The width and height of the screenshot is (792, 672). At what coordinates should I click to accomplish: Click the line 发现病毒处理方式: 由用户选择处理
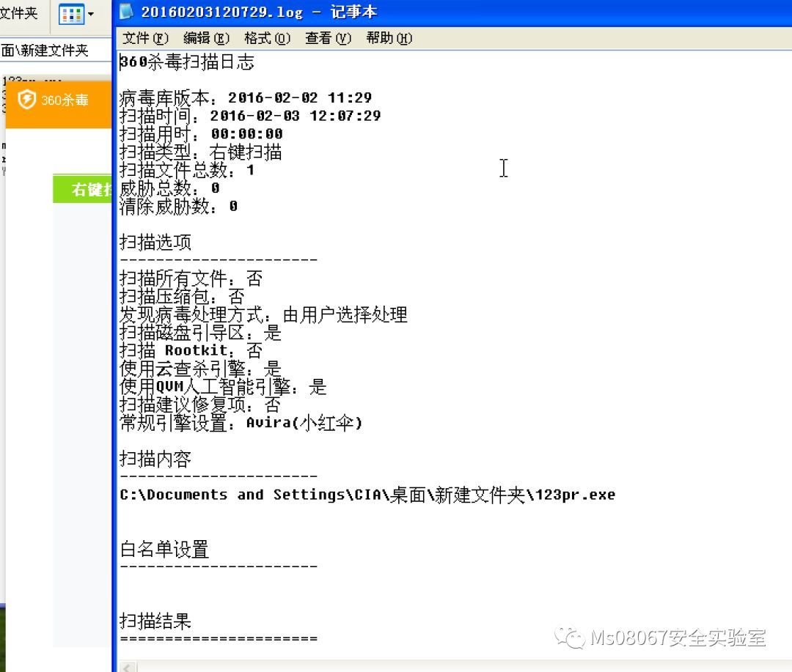(x=263, y=315)
